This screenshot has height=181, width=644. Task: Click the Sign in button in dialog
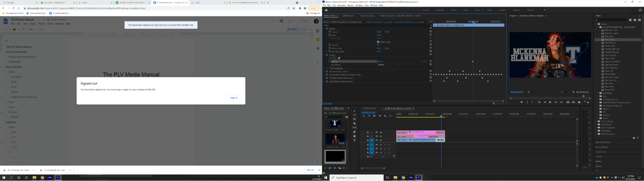(x=234, y=98)
